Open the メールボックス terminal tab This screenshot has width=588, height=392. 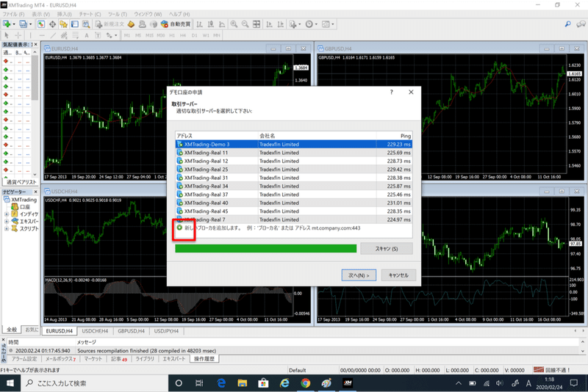pos(60,359)
